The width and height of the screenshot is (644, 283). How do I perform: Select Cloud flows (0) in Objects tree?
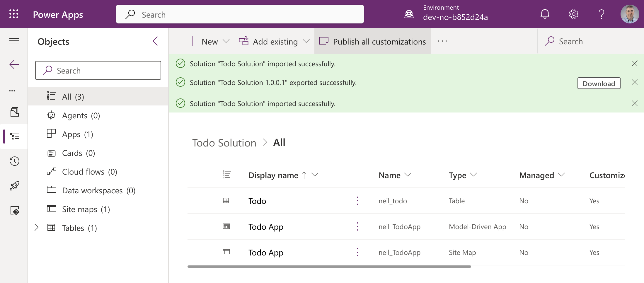pos(98,171)
